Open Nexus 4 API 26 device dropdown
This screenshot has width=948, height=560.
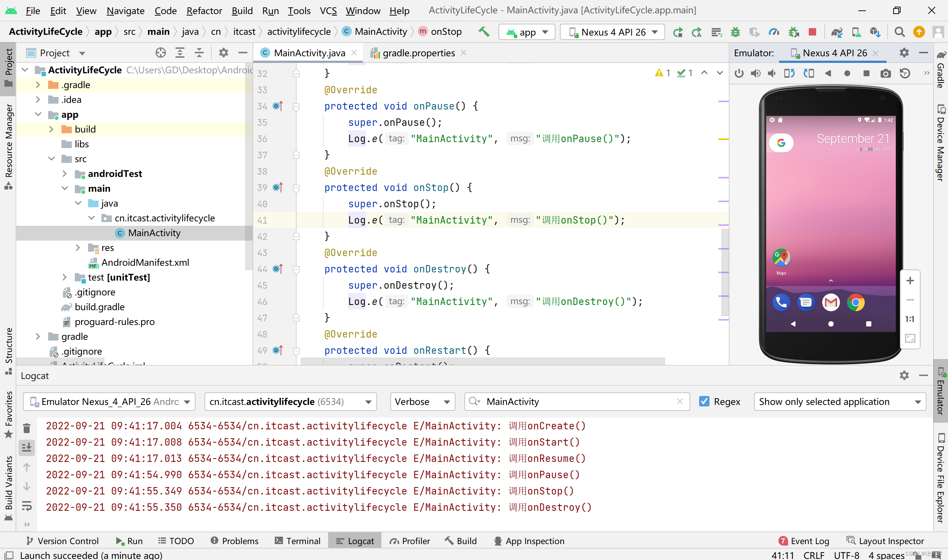click(x=612, y=32)
